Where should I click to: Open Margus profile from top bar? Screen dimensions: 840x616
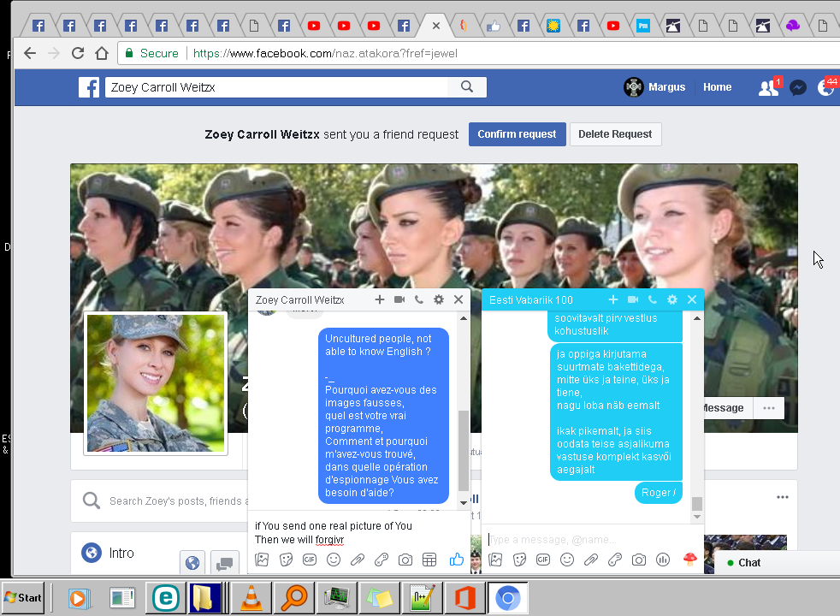(655, 87)
